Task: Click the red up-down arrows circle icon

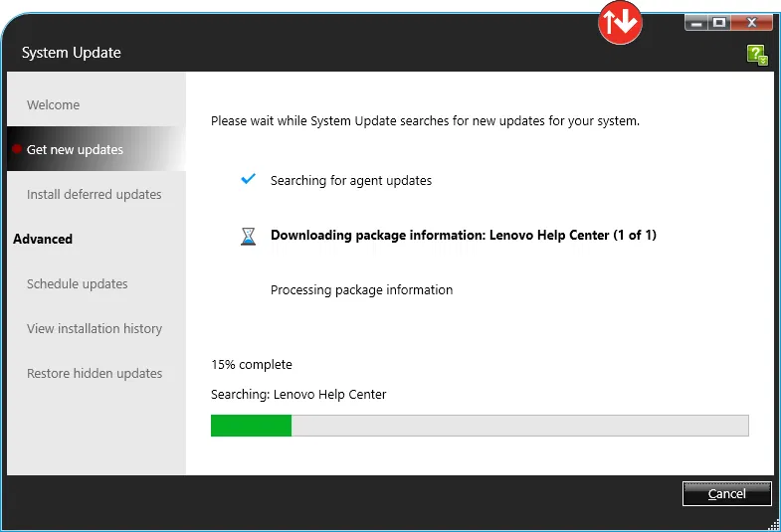Action: [x=620, y=23]
